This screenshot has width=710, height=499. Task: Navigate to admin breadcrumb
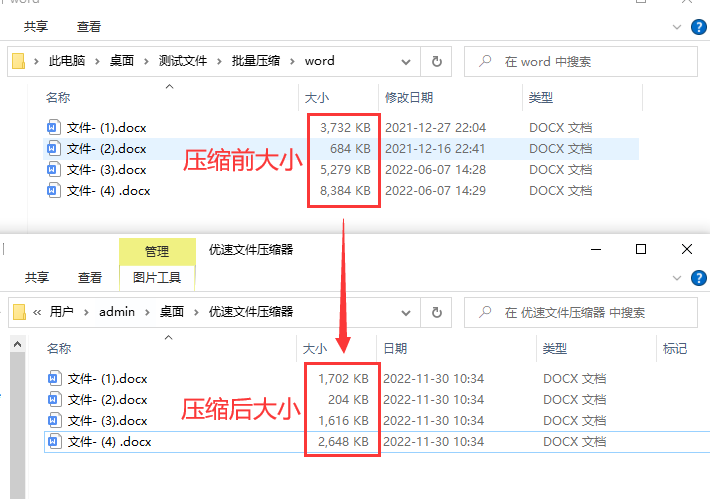[x=117, y=312]
